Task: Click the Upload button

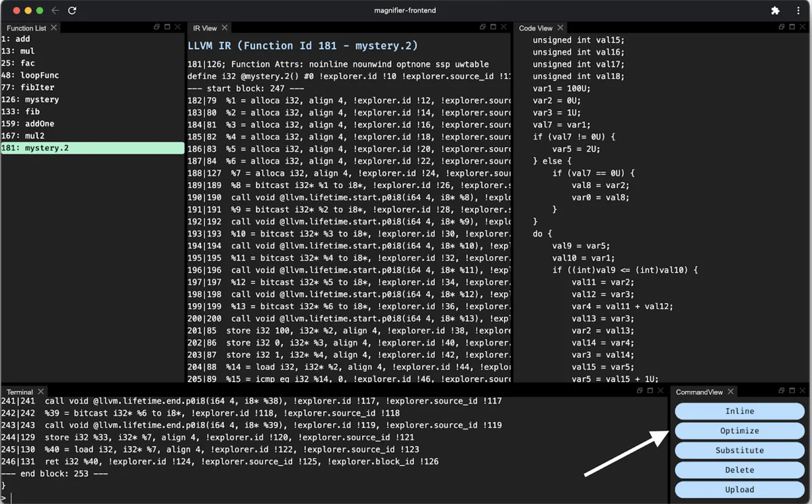Action: pos(740,489)
